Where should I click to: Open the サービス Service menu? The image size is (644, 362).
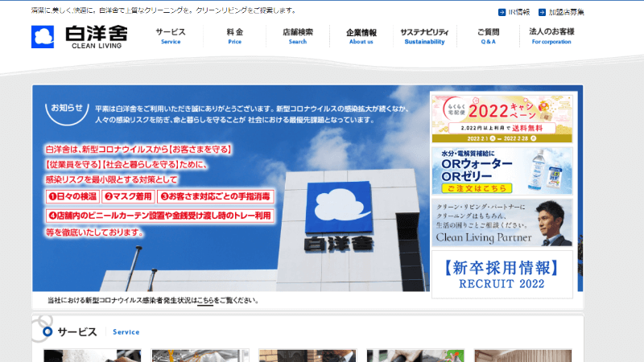171,36
